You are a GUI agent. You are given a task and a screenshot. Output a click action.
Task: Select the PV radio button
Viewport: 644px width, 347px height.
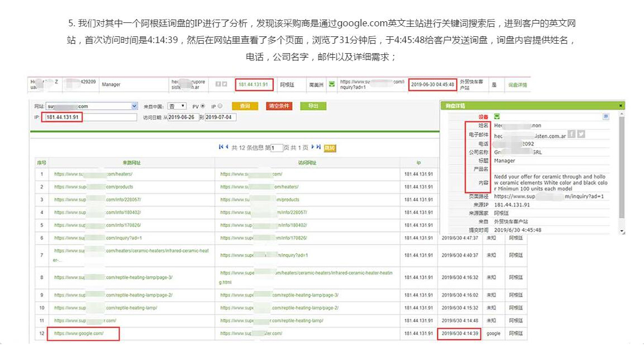203,106
